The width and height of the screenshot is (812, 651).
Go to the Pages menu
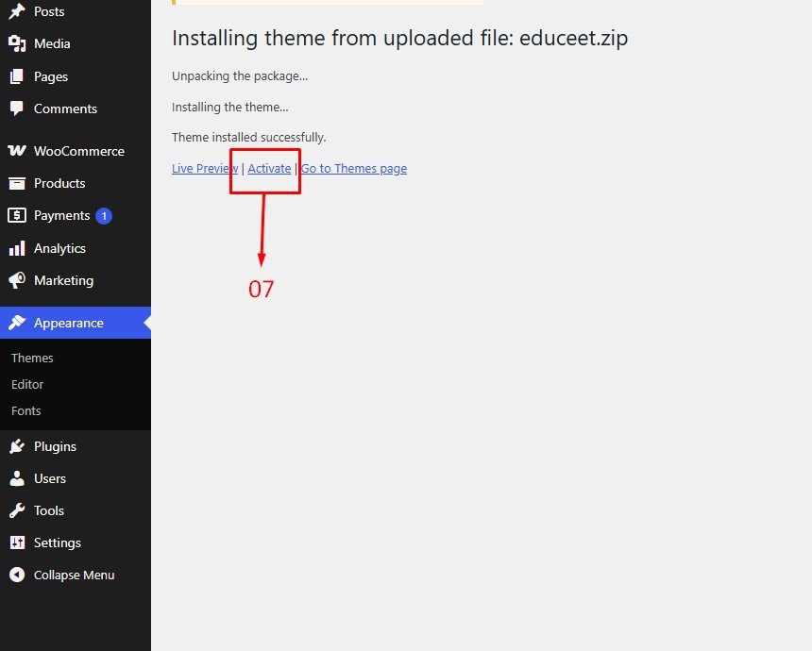tap(76, 76)
